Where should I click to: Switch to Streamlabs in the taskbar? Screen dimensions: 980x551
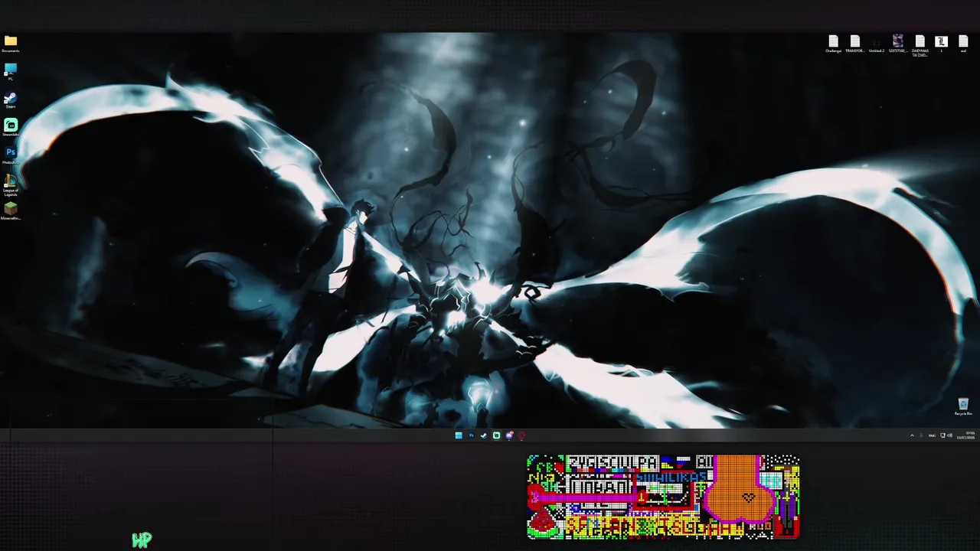click(496, 435)
